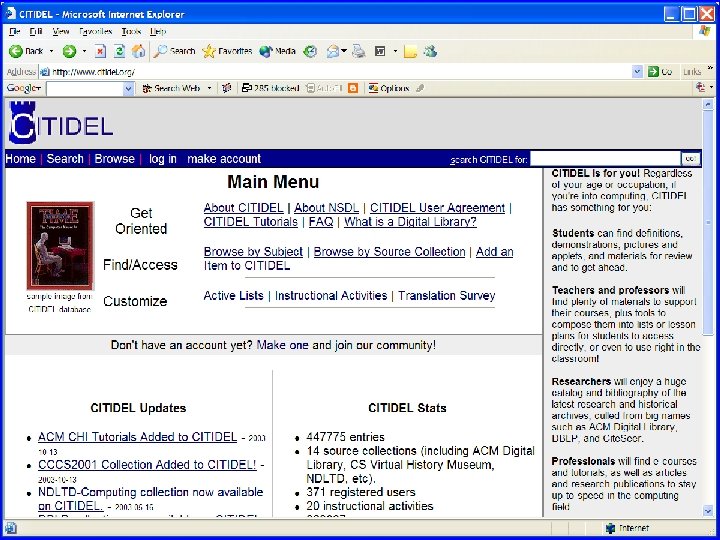720x540 pixels.
Task: Open the Help menu
Action: [x=158, y=32]
